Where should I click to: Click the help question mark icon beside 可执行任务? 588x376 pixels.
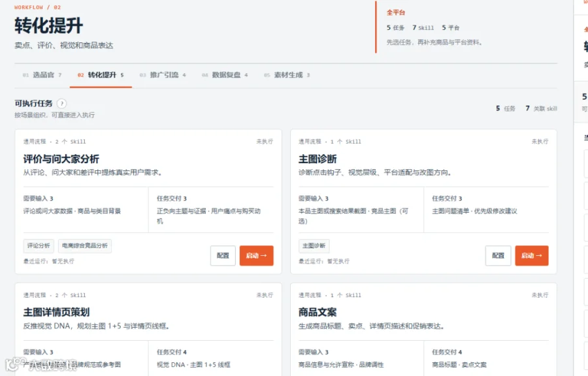[x=61, y=103]
